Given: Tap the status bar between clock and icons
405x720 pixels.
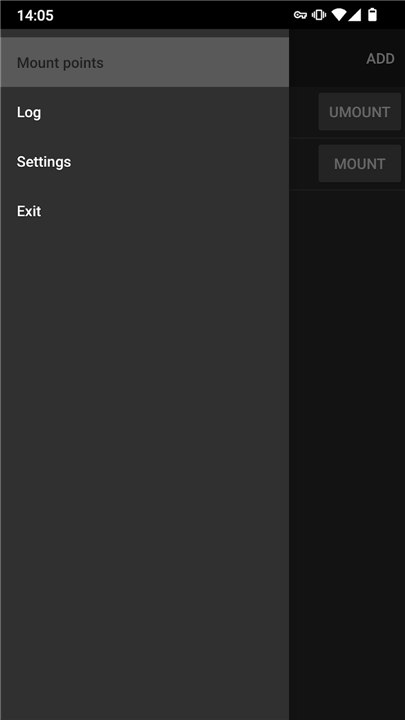Looking at the screenshot, I should [174, 15].
